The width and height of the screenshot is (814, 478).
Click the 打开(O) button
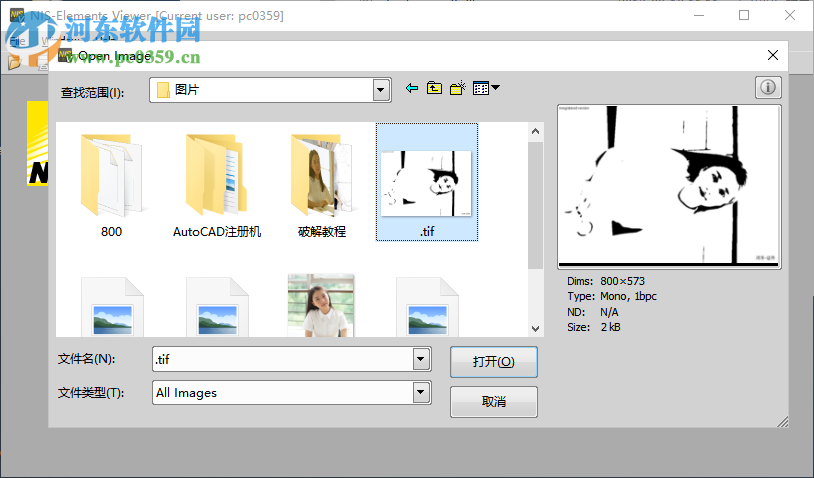pos(494,362)
